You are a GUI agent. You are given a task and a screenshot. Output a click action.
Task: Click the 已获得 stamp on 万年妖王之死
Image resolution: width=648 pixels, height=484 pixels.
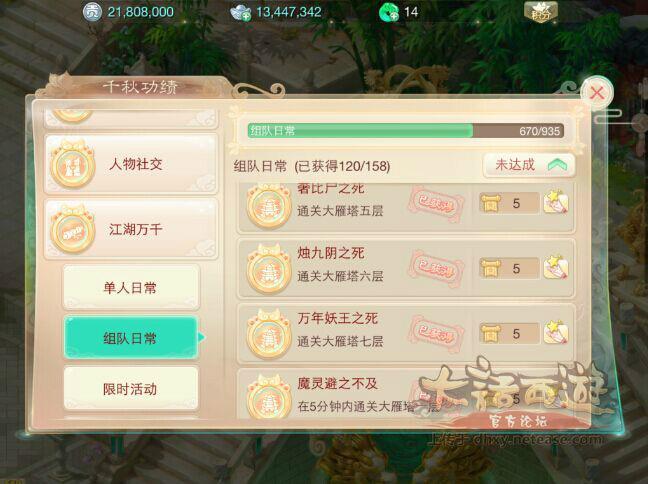tap(436, 334)
